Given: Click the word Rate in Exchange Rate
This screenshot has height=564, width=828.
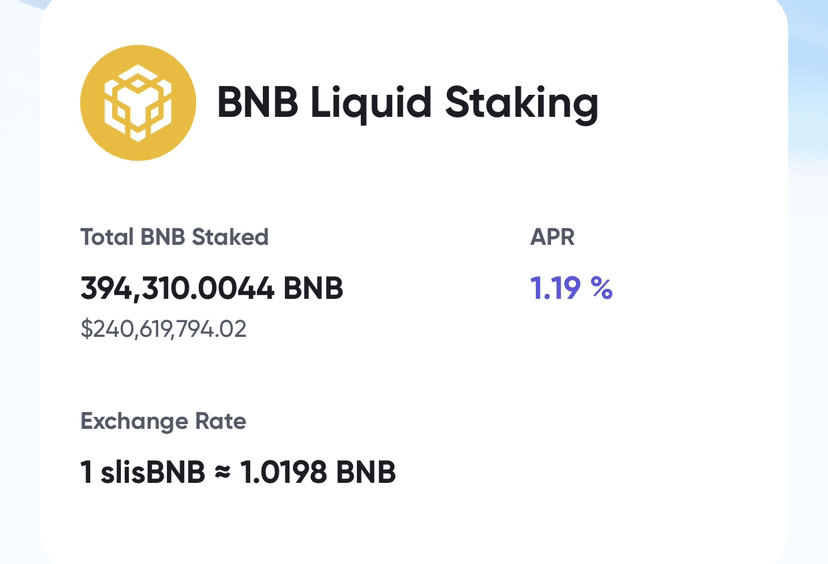Looking at the screenshot, I should tap(220, 421).
